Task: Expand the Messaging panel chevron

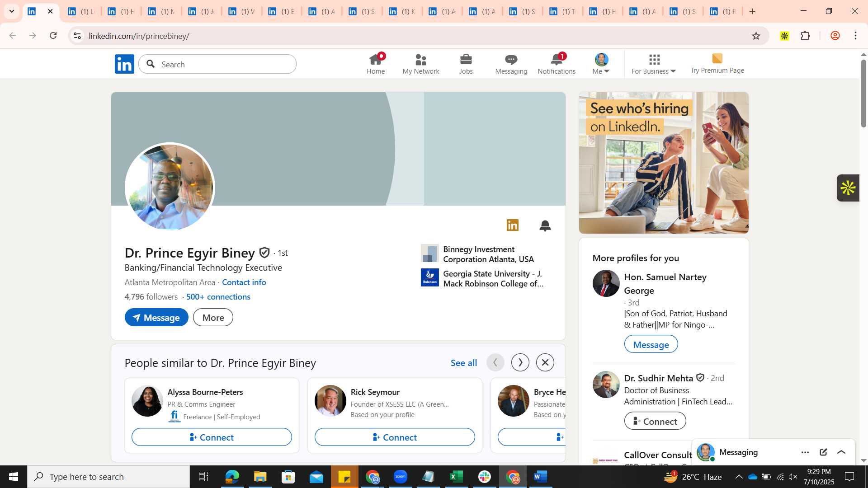Action: 841,452
